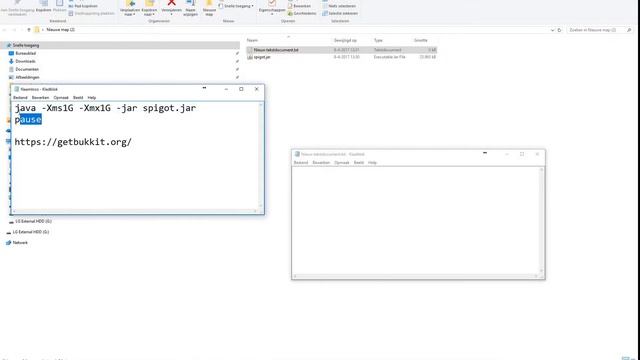This screenshot has width=640, height=360.
Task: Open the address bar history dropdown
Action: 552,30
